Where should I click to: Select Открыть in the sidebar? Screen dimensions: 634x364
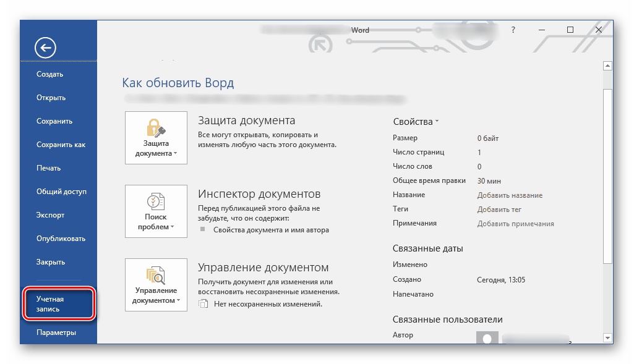click(x=51, y=98)
